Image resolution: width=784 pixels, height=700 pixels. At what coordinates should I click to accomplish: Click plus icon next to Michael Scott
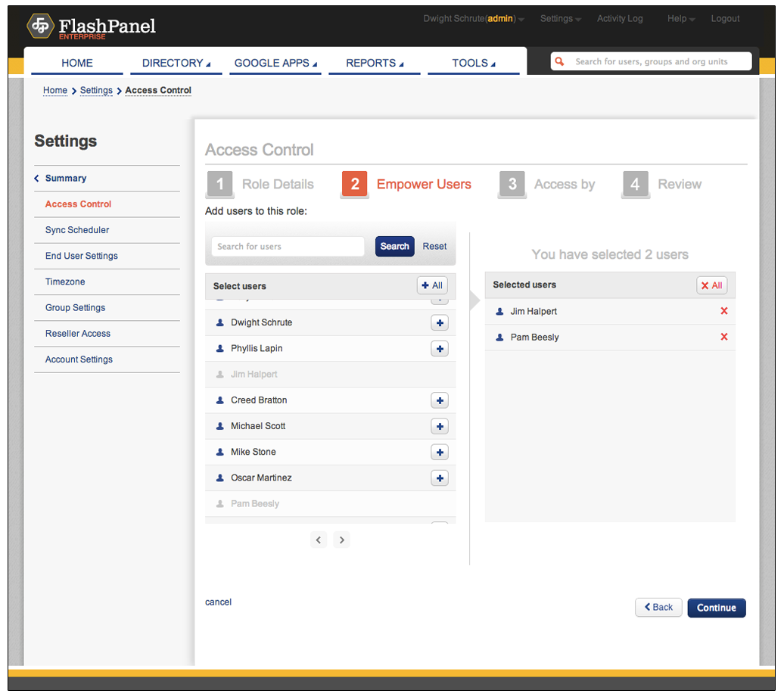pyautogui.click(x=439, y=426)
